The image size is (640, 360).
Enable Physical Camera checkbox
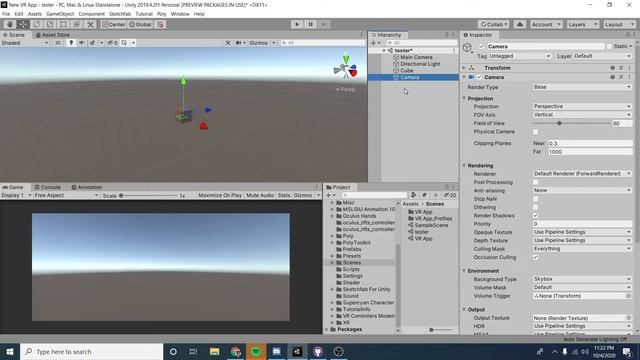[x=536, y=132]
